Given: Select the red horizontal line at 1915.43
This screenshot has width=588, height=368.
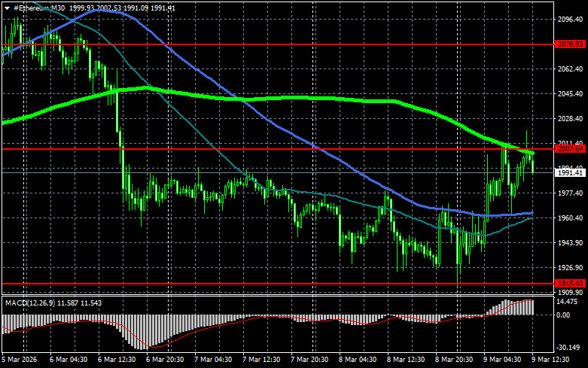Looking at the screenshot, I should point(278,284).
